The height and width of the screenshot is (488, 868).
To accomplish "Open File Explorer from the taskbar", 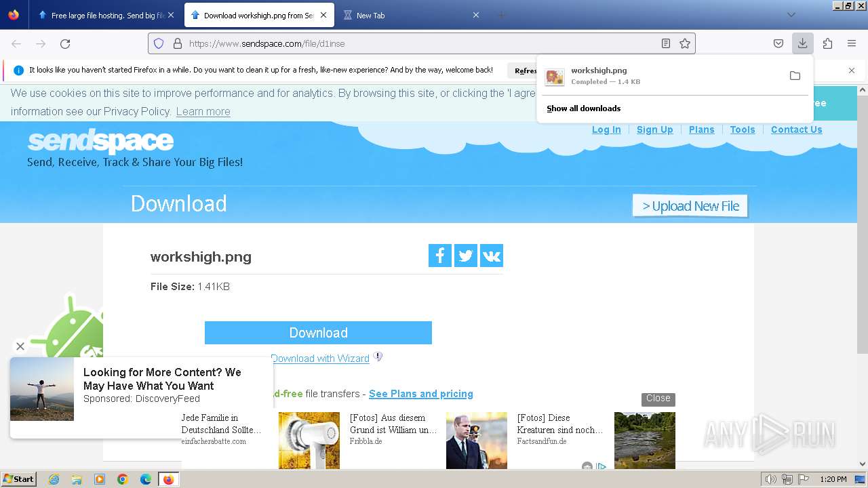I will point(77,479).
